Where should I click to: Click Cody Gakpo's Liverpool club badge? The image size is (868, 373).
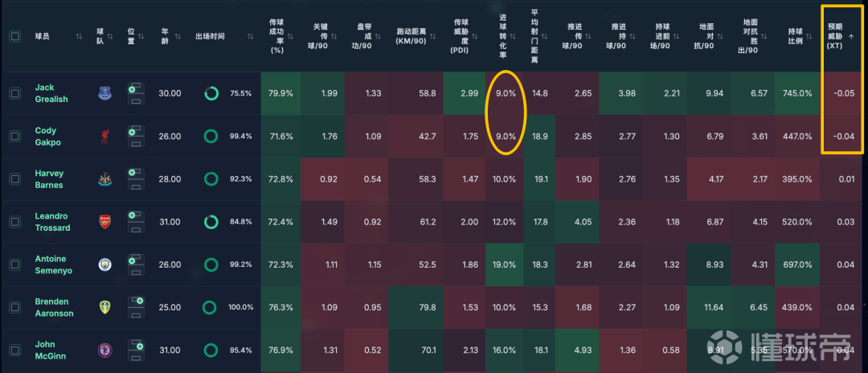(104, 136)
